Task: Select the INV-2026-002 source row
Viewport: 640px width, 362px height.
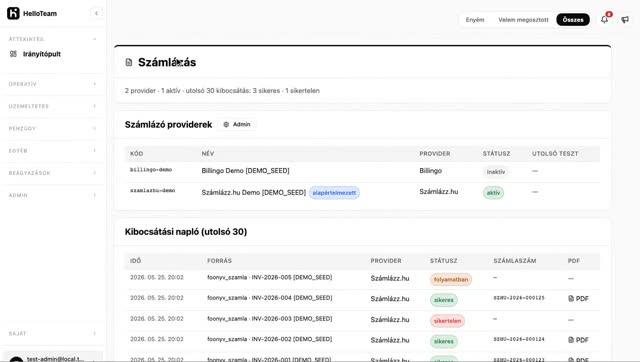Action: pos(269,339)
